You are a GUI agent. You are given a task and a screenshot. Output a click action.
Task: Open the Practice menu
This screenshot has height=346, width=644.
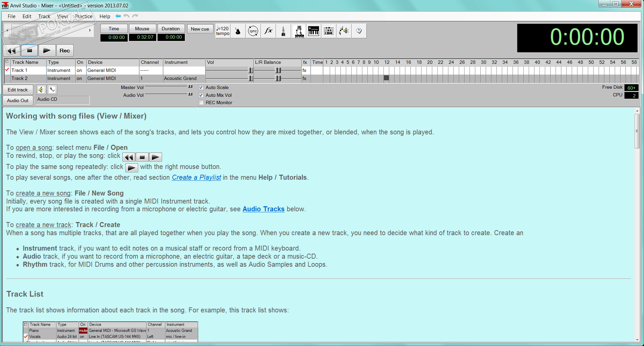[x=83, y=16]
